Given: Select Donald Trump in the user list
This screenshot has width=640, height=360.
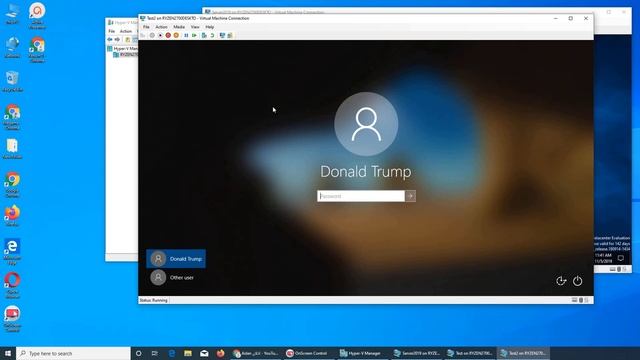Looking at the screenshot, I should point(176,259).
